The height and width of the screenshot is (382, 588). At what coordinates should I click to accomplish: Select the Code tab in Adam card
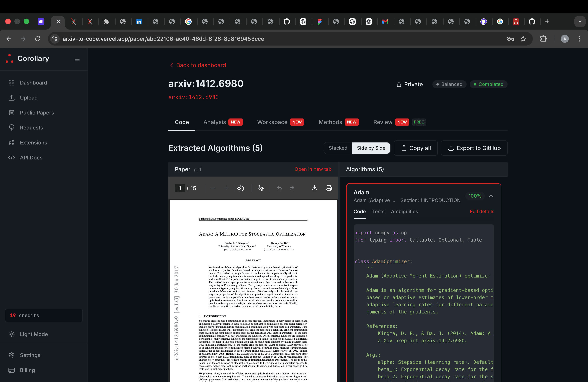click(359, 212)
